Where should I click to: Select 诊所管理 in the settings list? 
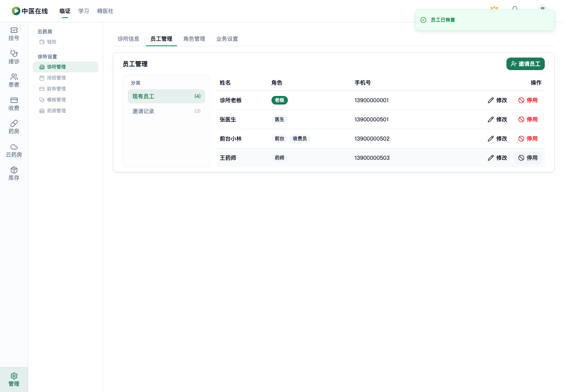pyautogui.click(x=65, y=67)
